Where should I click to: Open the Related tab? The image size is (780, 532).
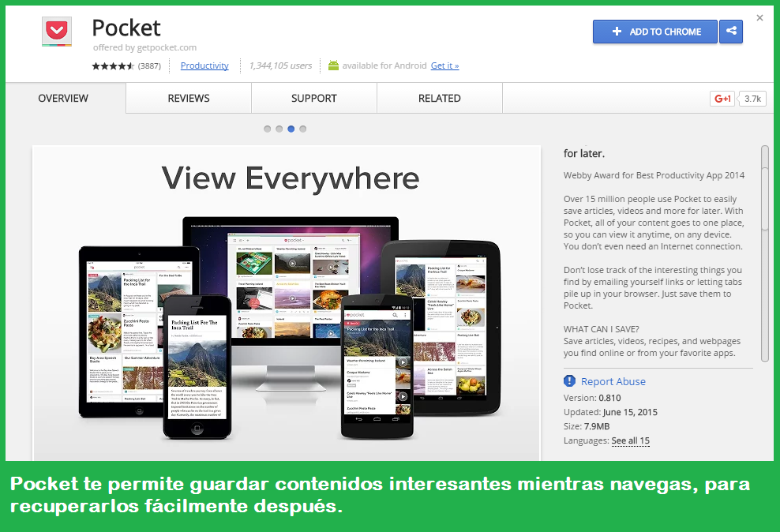pyautogui.click(x=439, y=99)
